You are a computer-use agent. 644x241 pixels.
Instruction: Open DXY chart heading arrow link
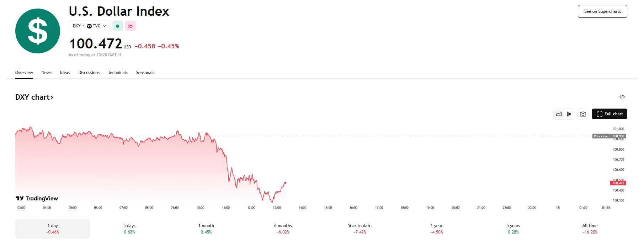pyautogui.click(x=34, y=97)
